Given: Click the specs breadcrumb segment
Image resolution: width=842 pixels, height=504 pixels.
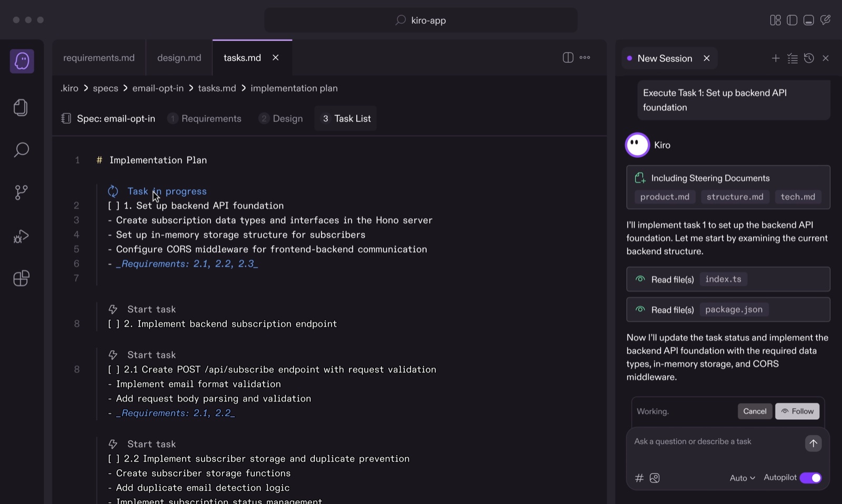Looking at the screenshot, I should 105,88.
